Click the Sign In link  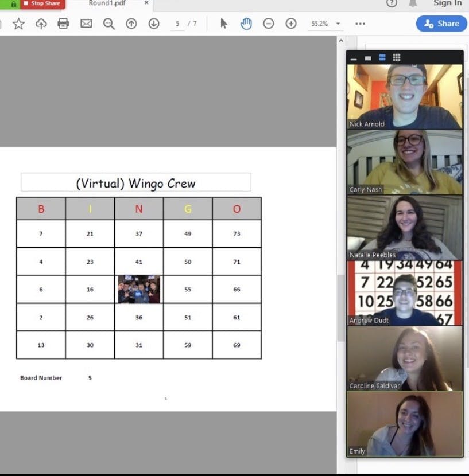tap(447, 3)
